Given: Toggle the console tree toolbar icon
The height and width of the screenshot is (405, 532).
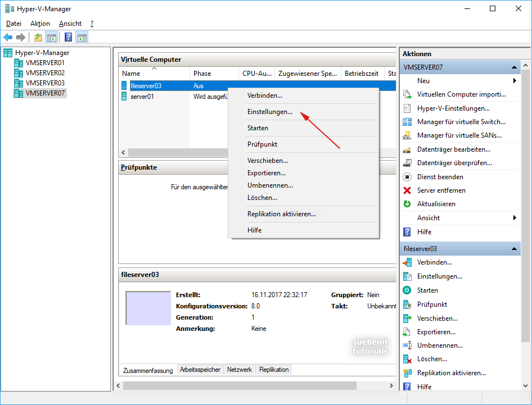Looking at the screenshot, I should pos(52,37).
